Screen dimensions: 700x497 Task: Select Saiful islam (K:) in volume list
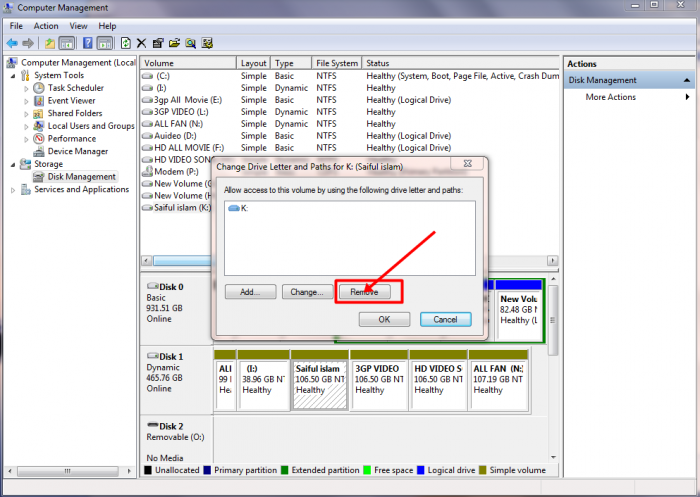(x=176, y=208)
